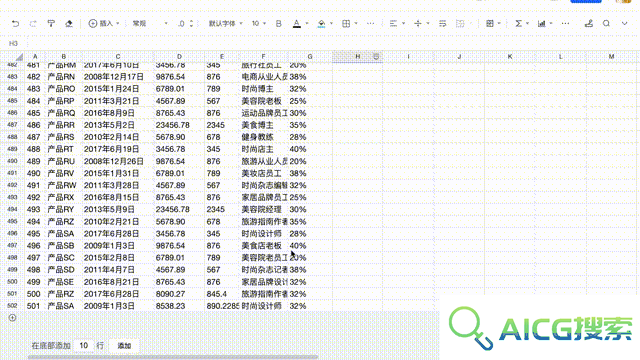Image resolution: width=640 pixels, height=360 pixels.
Task: Click the plus icon below row 502
Action: pos(12,318)
